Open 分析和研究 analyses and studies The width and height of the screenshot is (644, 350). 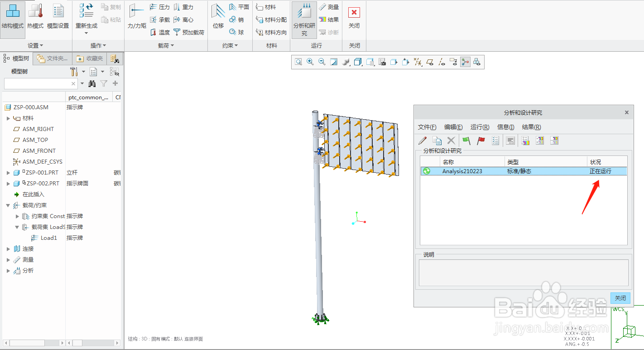(x=304, y=20)
